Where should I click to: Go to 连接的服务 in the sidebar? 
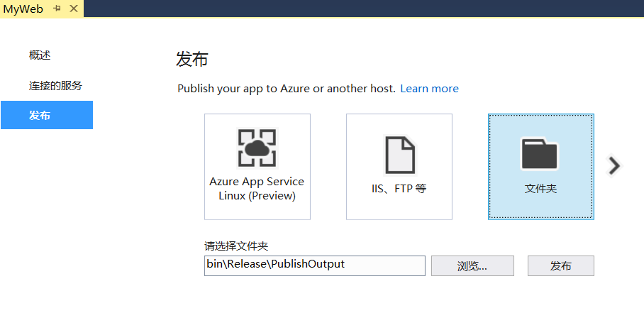(x=55, y=86)
